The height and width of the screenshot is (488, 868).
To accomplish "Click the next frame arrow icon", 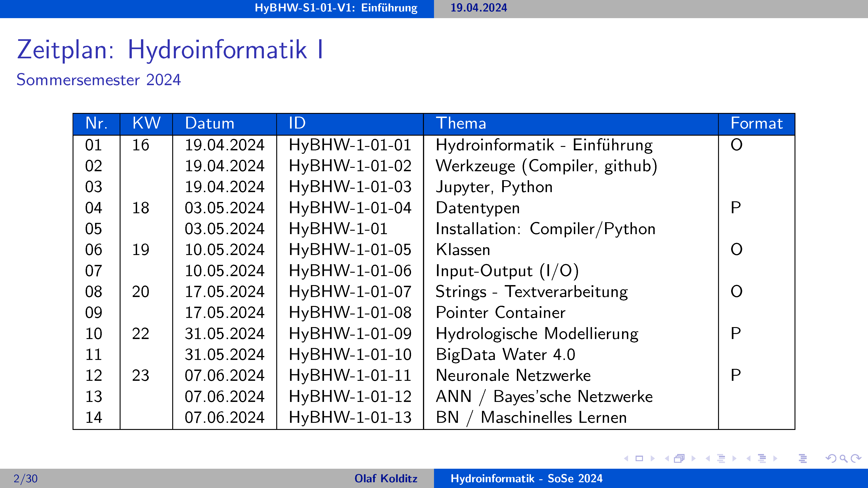I will pos(693,458).
